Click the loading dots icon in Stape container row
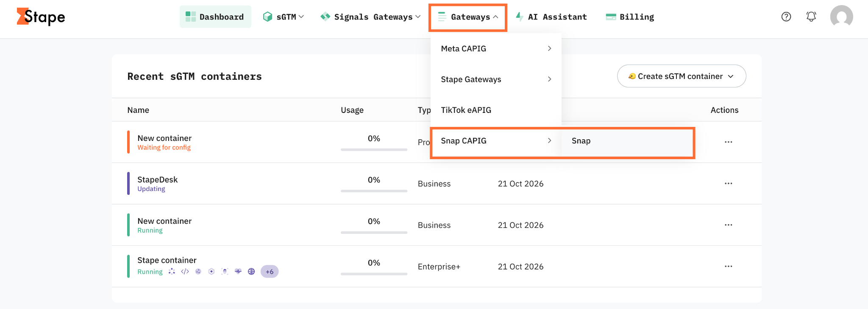Screen dimensions: 868x309 (172, 272)
